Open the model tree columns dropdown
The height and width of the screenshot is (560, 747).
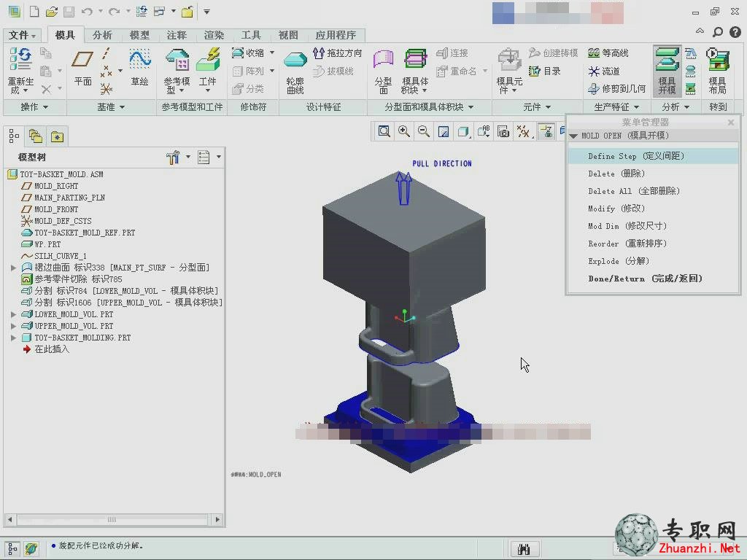pyautogui.click(x=219, y=157)
